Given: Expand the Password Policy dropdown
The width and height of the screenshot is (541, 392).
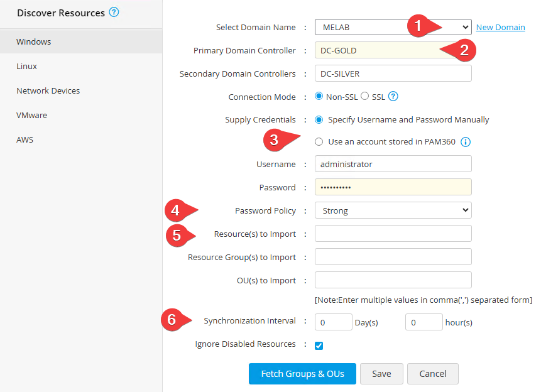Looking at the screenshot, I should point(393,210).
